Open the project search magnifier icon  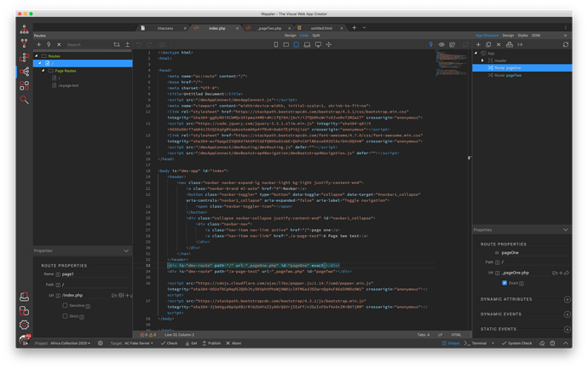point(25,100)
